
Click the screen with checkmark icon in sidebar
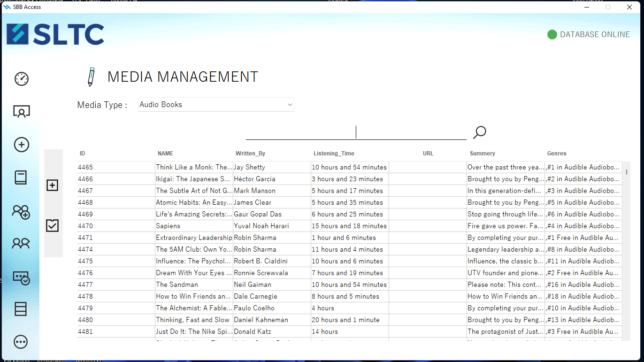point(22,278)
